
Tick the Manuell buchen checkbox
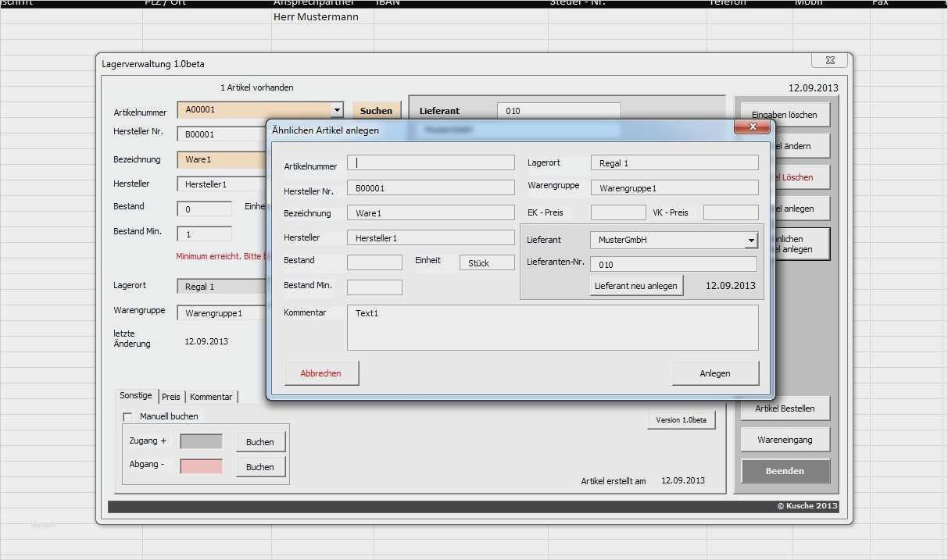pyautogui.click(x=128, y=417)
